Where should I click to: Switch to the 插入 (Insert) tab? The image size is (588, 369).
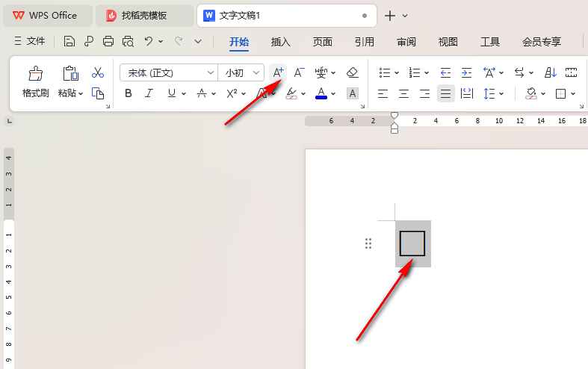click(x=281, y=42)
